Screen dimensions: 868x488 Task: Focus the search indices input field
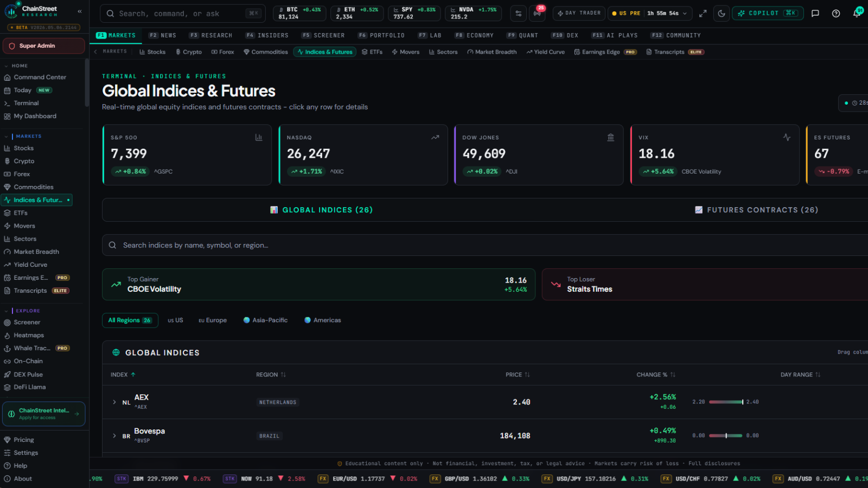[485, 246]
